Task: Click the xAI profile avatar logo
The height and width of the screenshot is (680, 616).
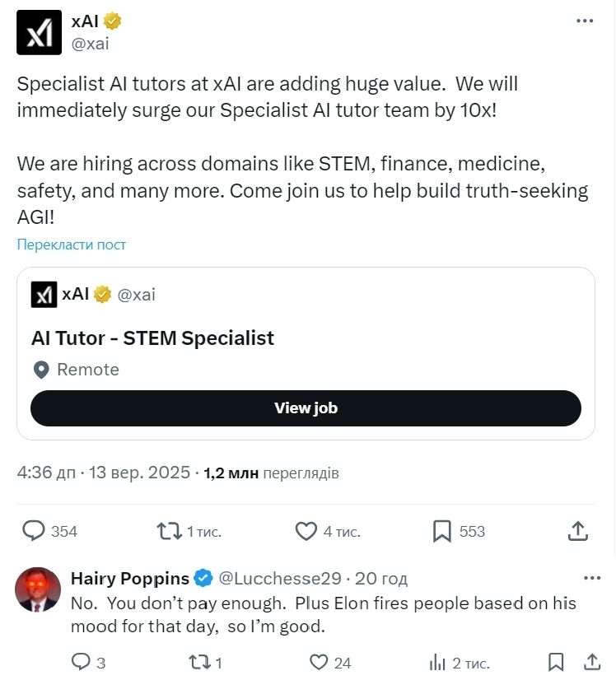Action: 39,32
